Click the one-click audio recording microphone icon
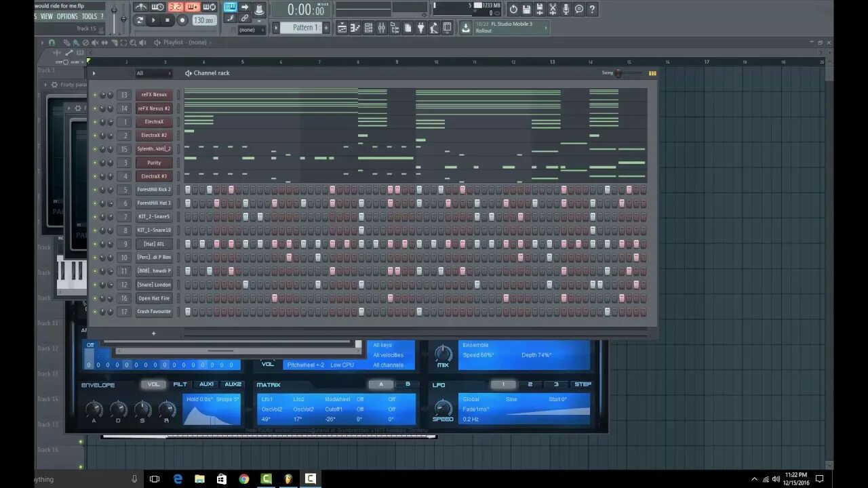The height and width of the screenshot is (488, 868). [566, 9]
